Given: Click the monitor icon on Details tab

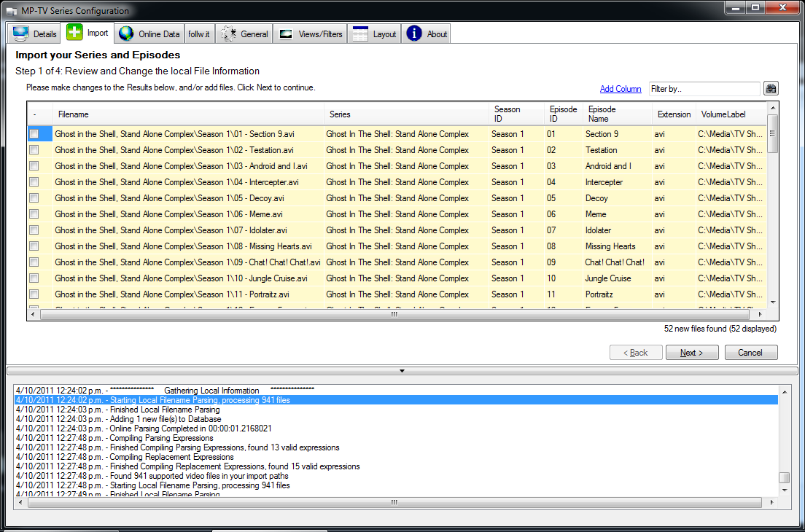Looking at the screenshot, I should 20,34.
